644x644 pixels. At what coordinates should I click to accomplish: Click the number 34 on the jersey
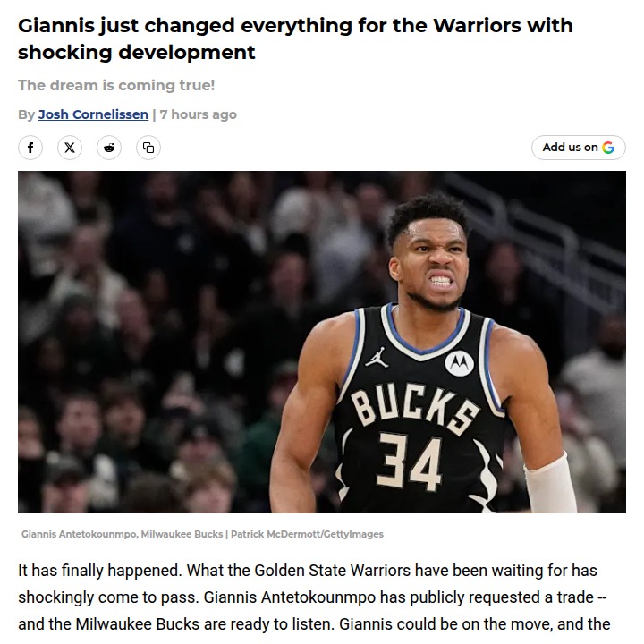410,462
